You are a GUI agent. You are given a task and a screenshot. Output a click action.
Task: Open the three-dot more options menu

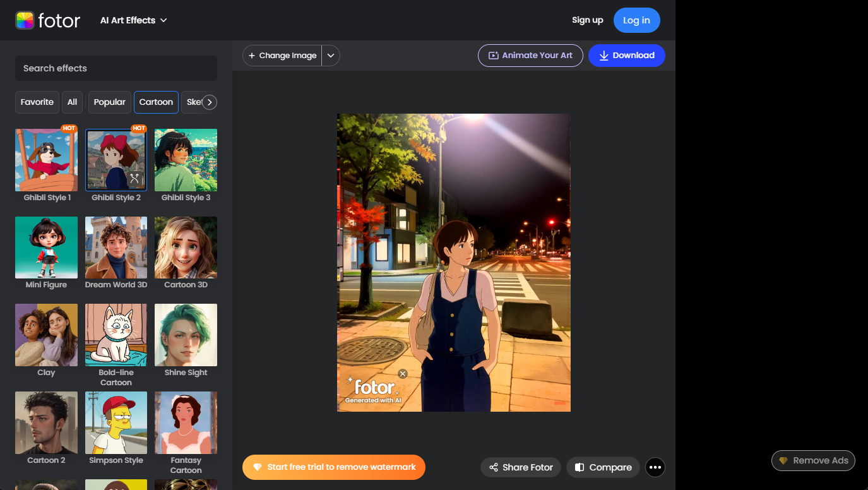tap(655, 467)
